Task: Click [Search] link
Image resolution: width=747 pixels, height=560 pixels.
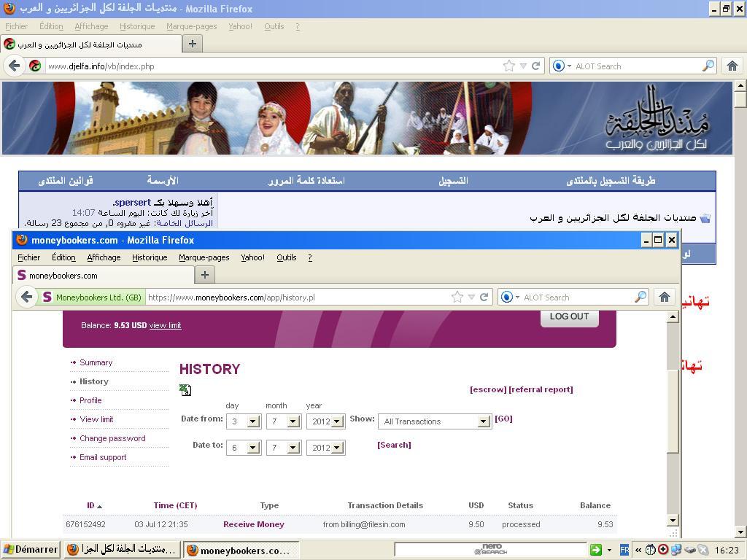Action: [394, 445]
